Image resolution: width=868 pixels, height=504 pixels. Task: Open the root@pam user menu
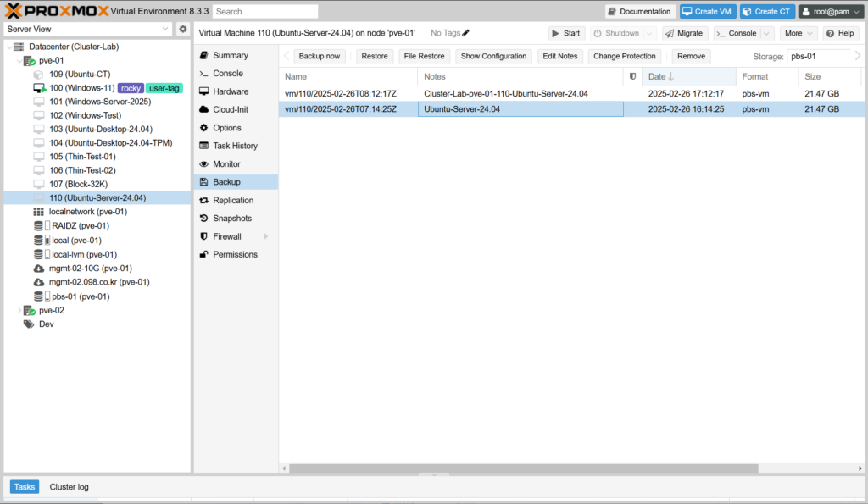tap(831, 11)
